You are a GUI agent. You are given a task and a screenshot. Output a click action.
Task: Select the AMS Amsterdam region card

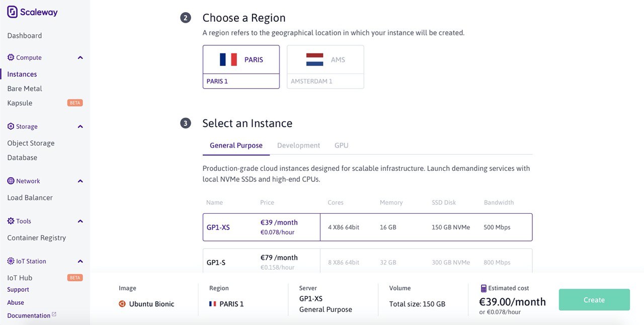[x=326, y=67]
